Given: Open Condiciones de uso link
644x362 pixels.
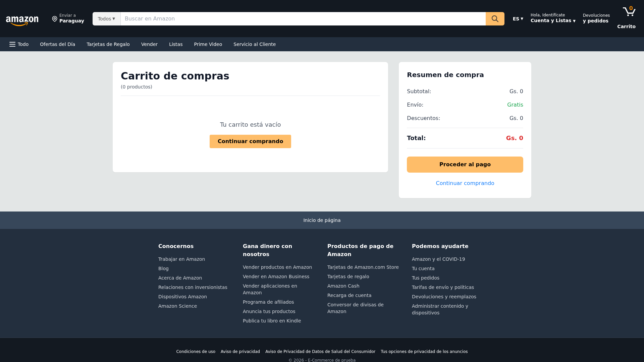Looking at the screenshot, I should point(196,352).
